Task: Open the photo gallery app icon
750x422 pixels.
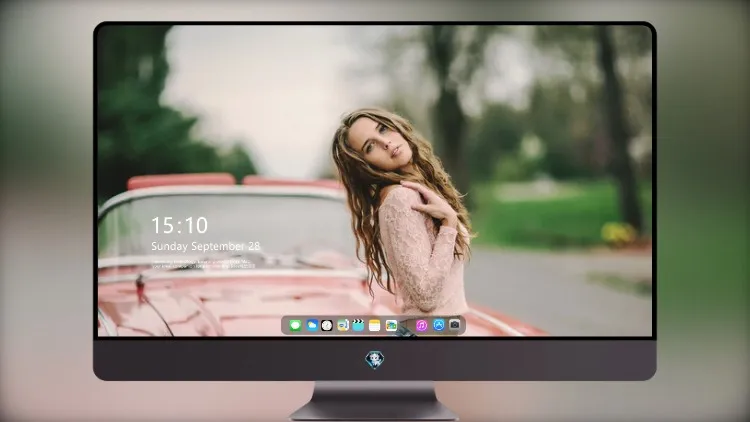Action: click(391, 326)
